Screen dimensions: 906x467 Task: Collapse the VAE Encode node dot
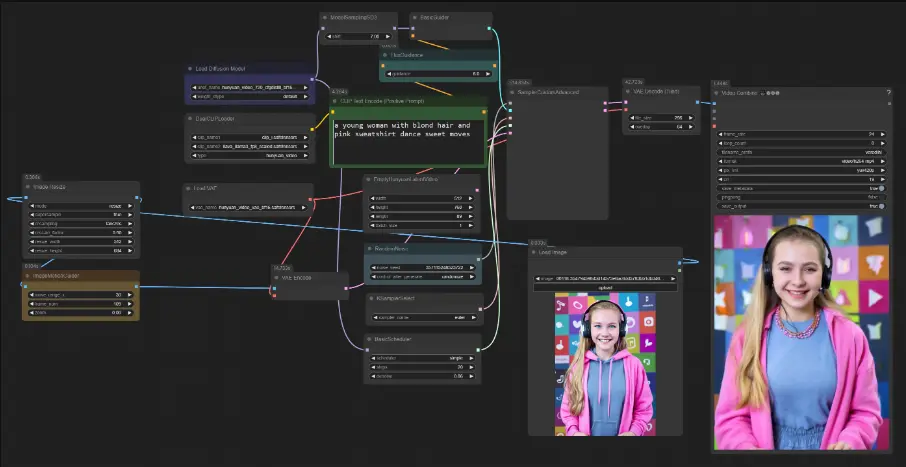coord(278,278)
